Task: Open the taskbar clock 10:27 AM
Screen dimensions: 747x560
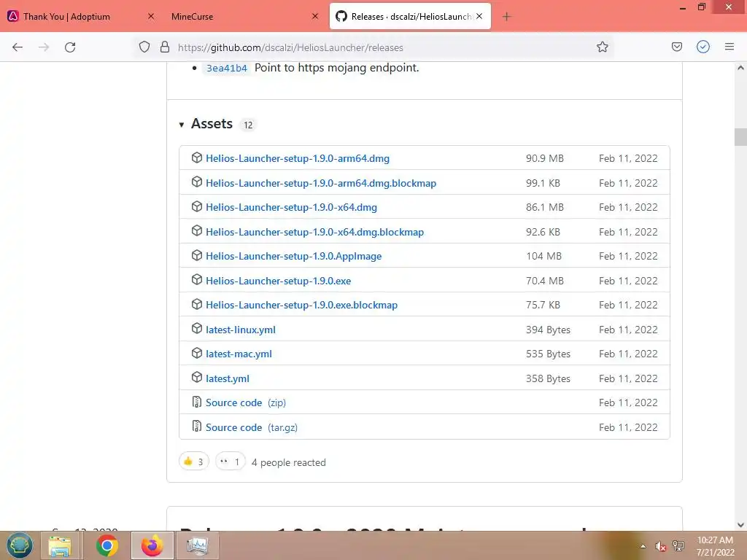Action: point(715,546)
